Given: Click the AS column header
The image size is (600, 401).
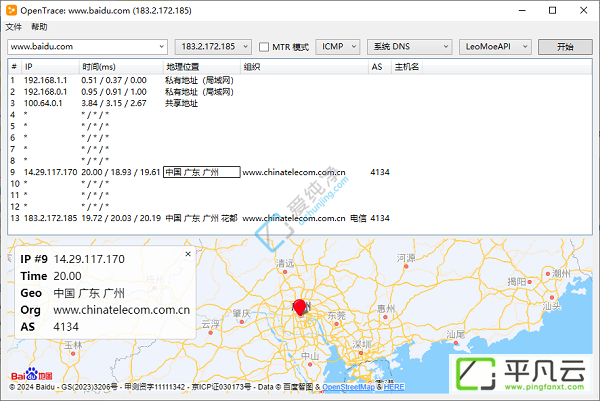Looking at the screenshot, I should [380, 67].
